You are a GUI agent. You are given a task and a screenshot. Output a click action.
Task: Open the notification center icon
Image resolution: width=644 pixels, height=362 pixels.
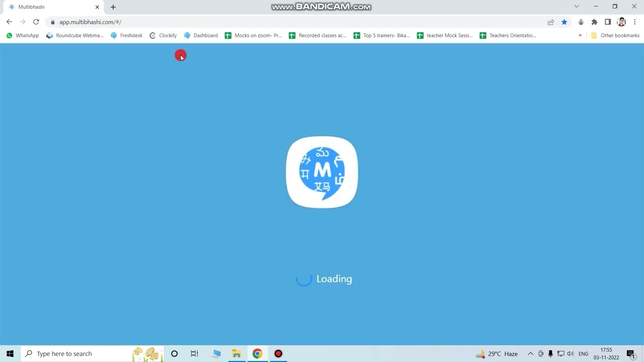[x=631, y=354]
